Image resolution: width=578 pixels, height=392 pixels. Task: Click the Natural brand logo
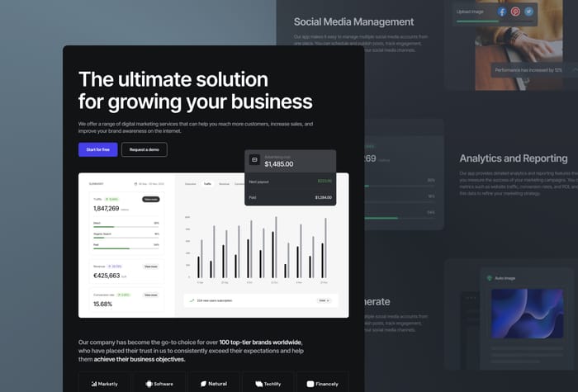coord(214,384)
